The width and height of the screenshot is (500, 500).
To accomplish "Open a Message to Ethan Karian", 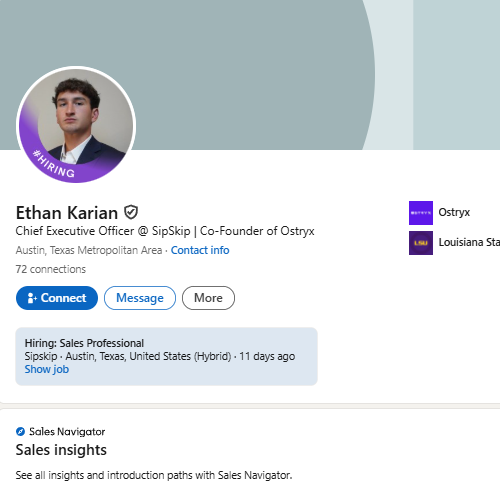I will click(x=140, y=298).
